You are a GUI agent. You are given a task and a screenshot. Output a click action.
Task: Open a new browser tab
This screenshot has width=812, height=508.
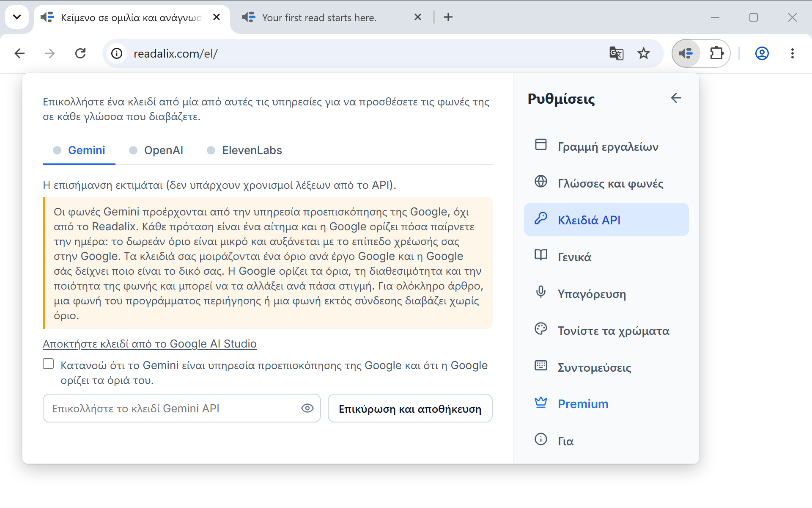click(x=448, y=17)
